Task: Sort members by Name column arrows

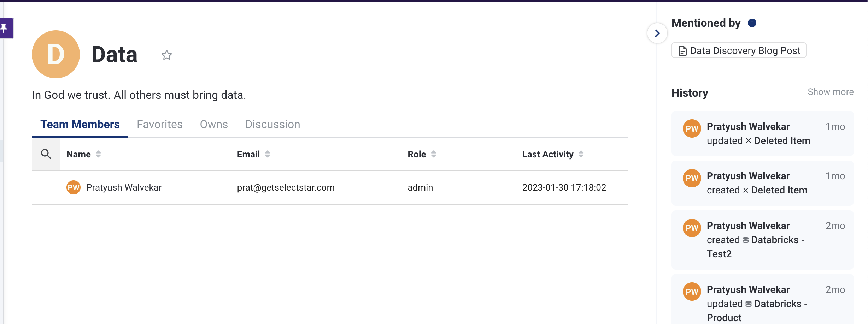Action: [x=98, y=154]
